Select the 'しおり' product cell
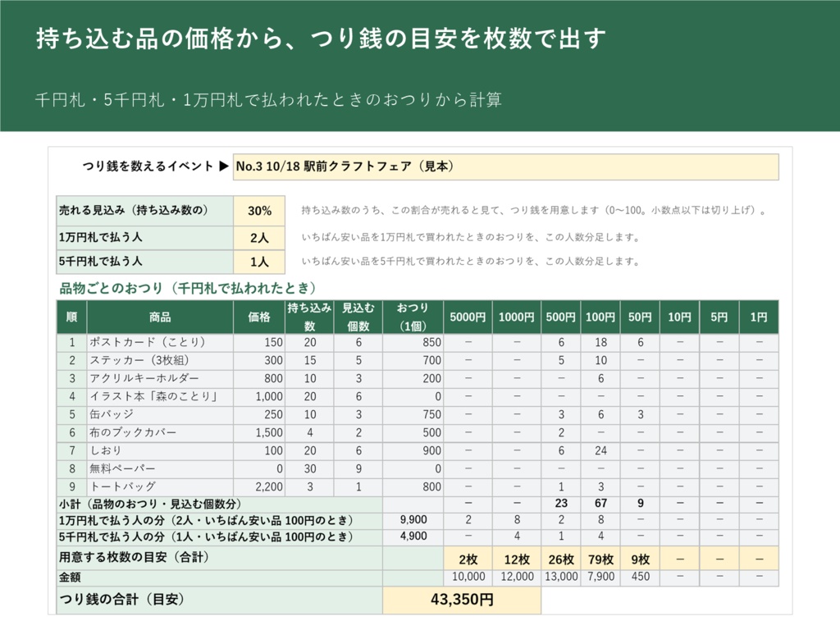This screenshot has height=630, width=840. point(160,451)
